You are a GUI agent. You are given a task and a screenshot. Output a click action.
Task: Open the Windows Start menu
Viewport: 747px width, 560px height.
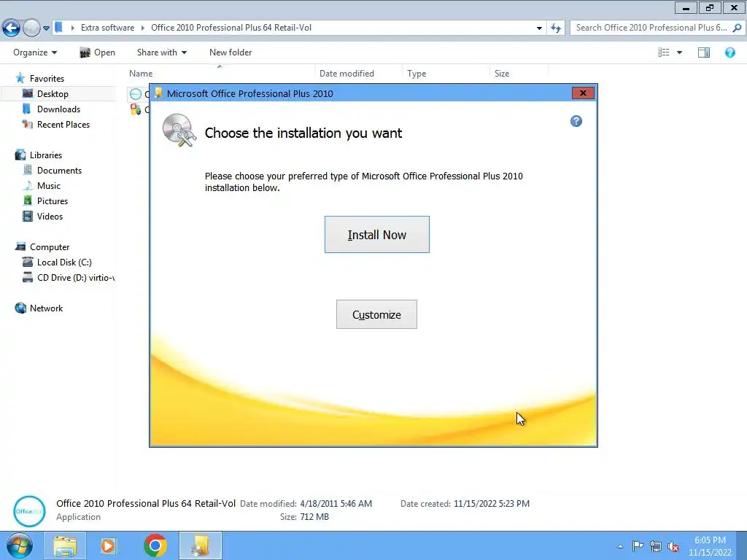coord(20,545)
